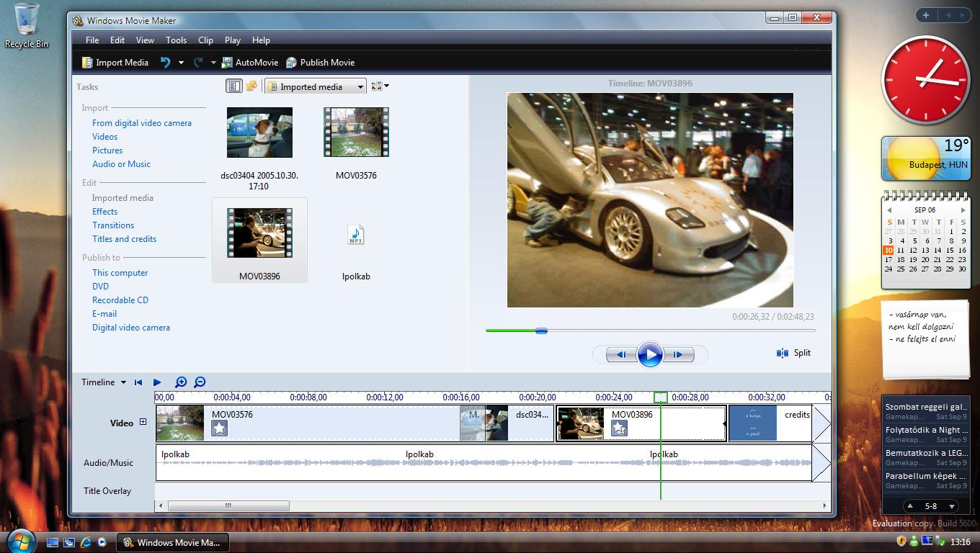
Task: Select the MOV03896 video in the media collection
Action: [259, 233]
